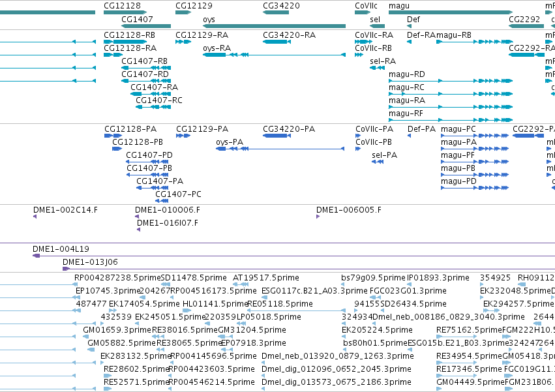Click EST RP004287238.5prime
This screenshot has width=555, height=392.
coord(117,278)
